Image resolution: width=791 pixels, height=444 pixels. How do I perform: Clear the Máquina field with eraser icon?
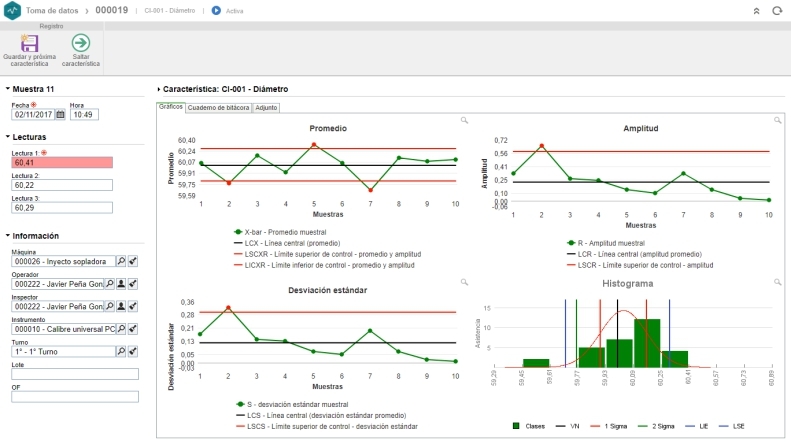pyautogui.click(x=133, y=260)
